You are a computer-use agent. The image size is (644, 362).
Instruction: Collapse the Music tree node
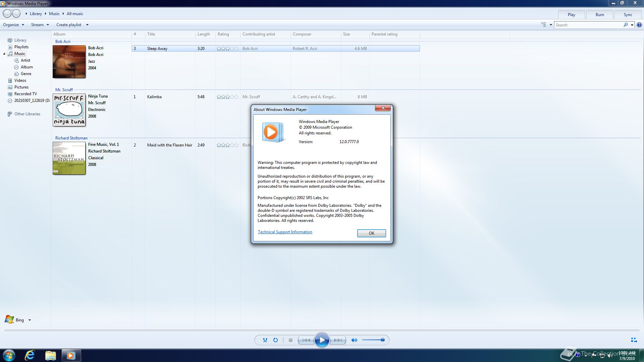[4, 54]
